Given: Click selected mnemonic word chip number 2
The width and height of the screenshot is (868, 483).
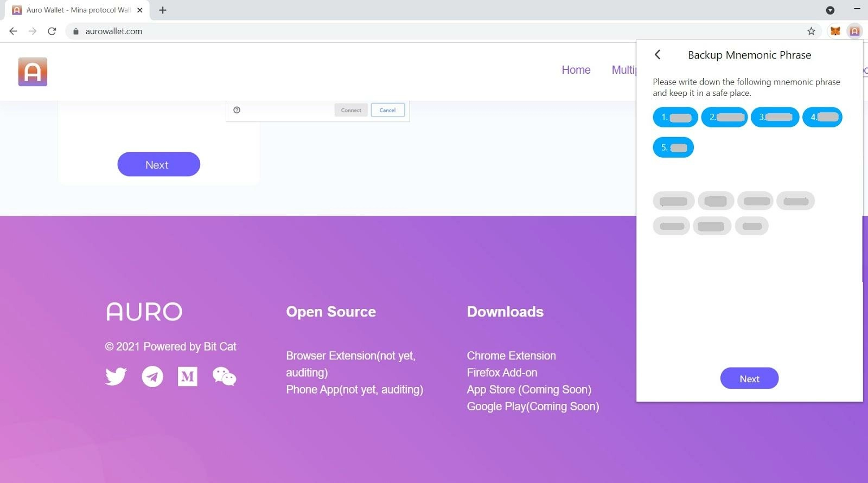Looking at the screenshot, I should click(725, 117).
